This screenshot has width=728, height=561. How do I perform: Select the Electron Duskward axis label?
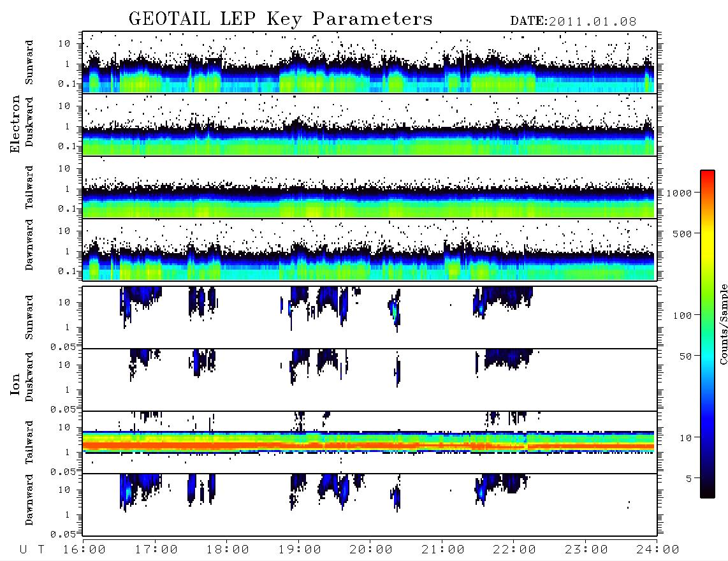[29, 122]
